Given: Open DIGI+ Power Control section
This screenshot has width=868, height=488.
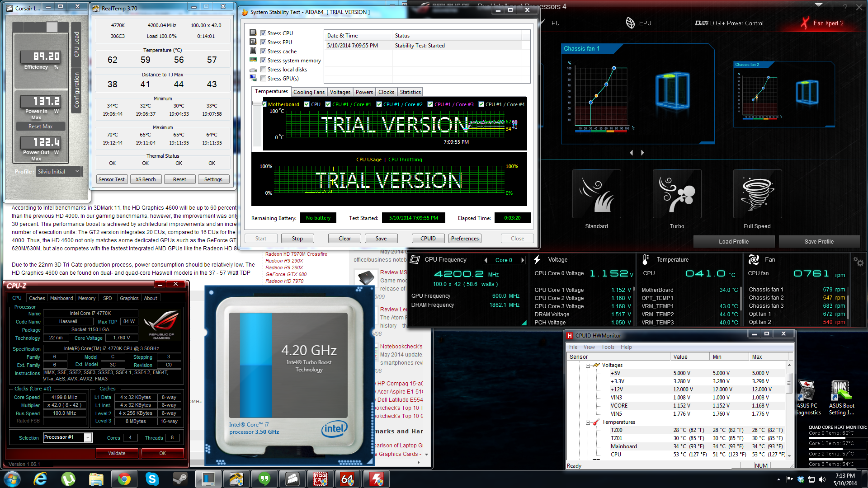Looking at the screenshot, I should coord(729,23).
